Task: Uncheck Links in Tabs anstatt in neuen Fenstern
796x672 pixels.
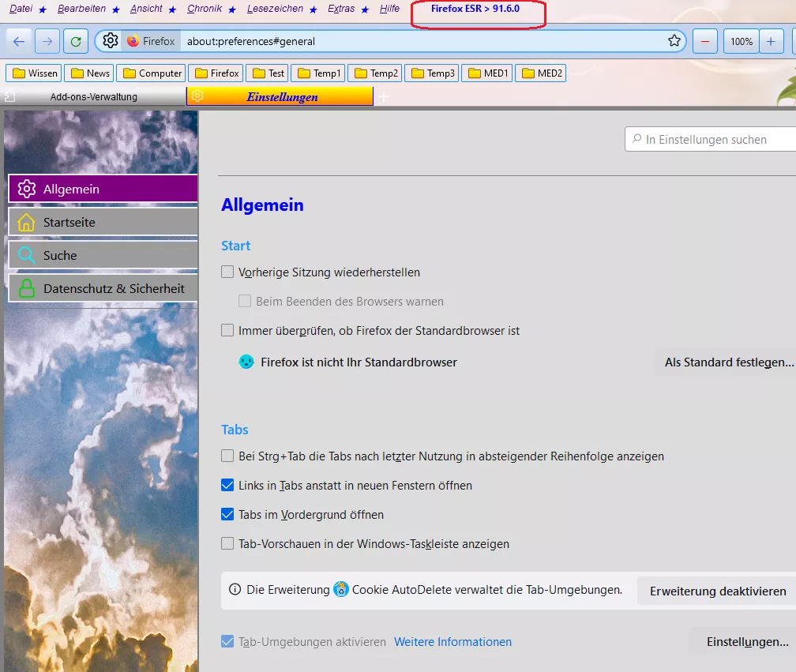Action: point(227,486)
